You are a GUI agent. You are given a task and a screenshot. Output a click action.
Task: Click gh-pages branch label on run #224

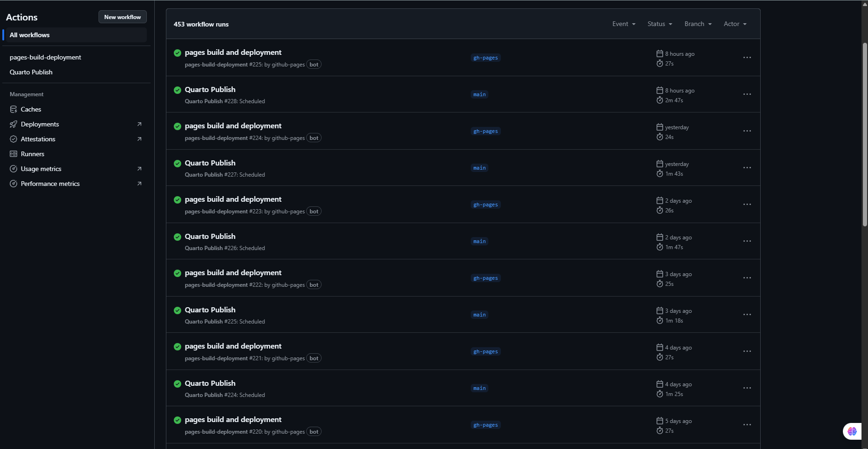486,132
